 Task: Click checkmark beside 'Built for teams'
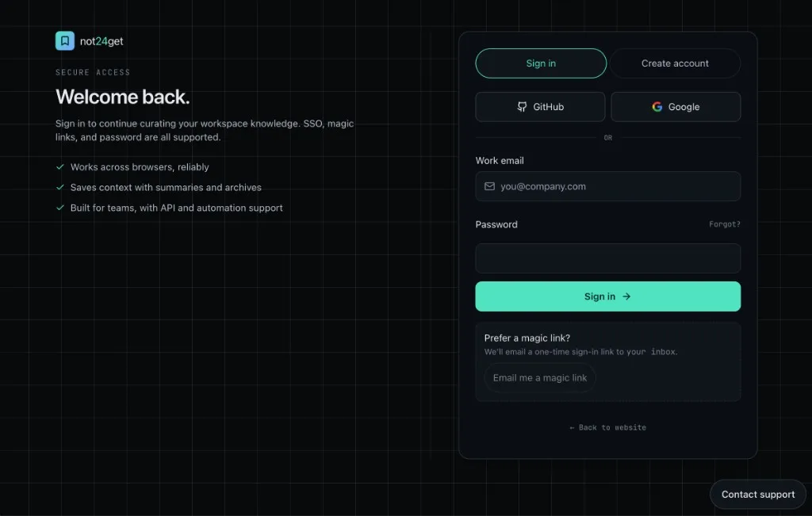point(60,208)
